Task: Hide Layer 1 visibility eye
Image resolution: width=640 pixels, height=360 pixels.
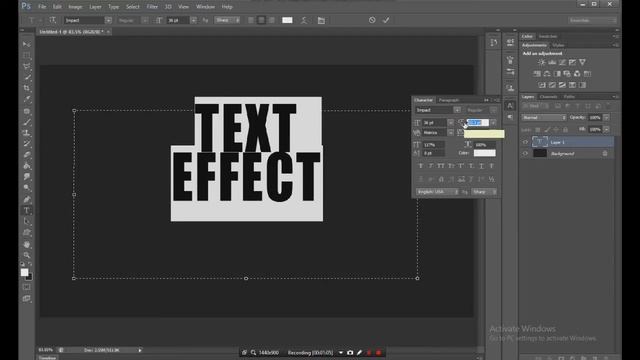Action: click(x=525, y=142)
